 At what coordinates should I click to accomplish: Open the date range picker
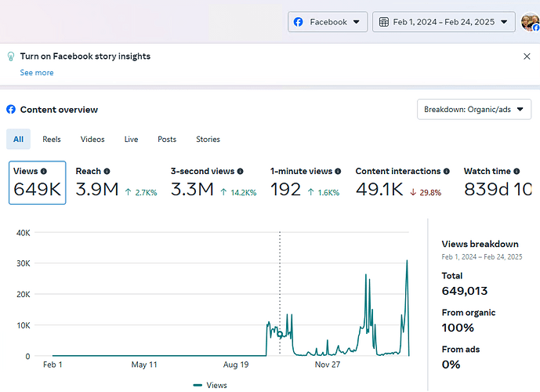tap(444, 22)
